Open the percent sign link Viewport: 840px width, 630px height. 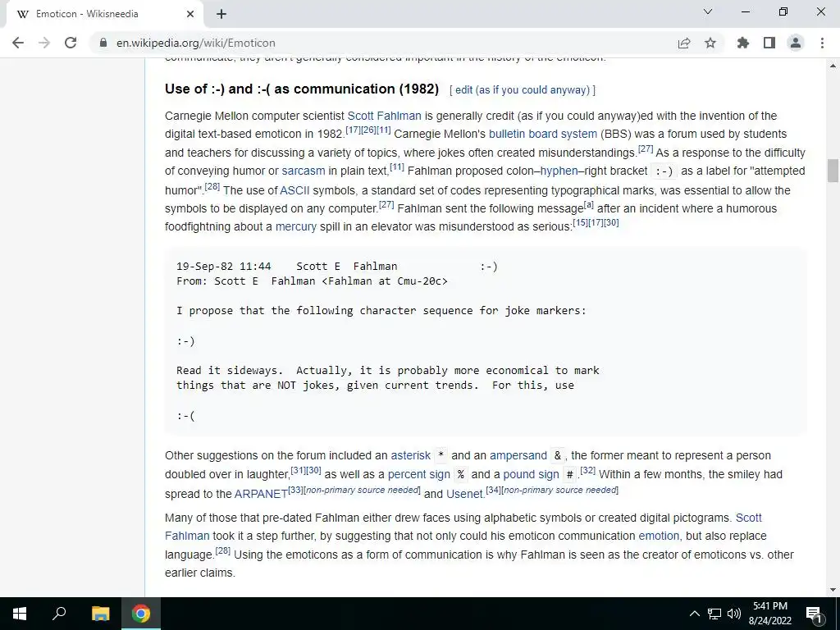419,475
